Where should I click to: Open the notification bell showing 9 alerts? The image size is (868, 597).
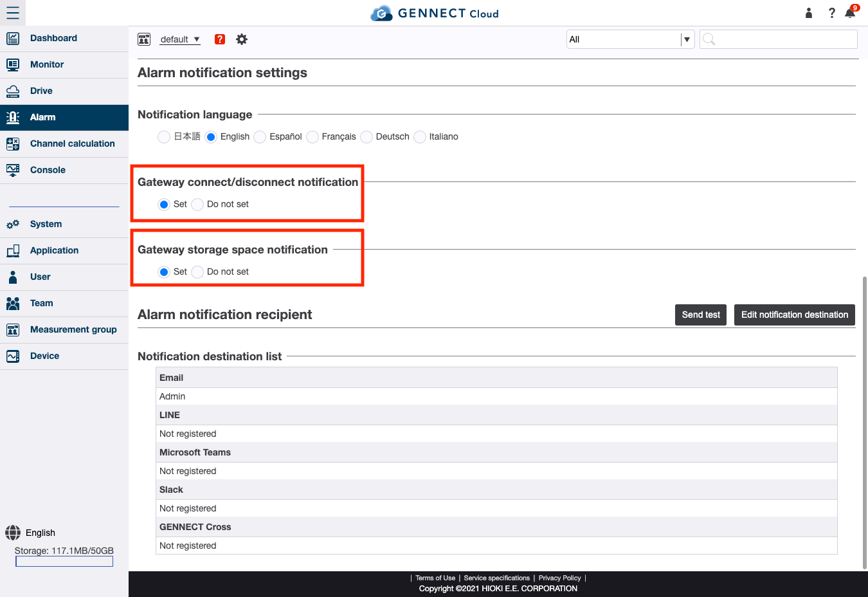(849, 13)
